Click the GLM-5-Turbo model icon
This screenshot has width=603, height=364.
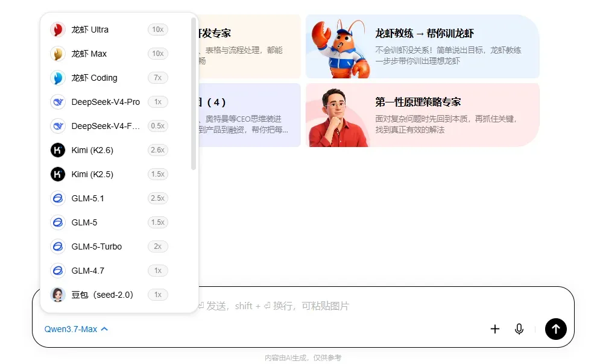(58, 246)
